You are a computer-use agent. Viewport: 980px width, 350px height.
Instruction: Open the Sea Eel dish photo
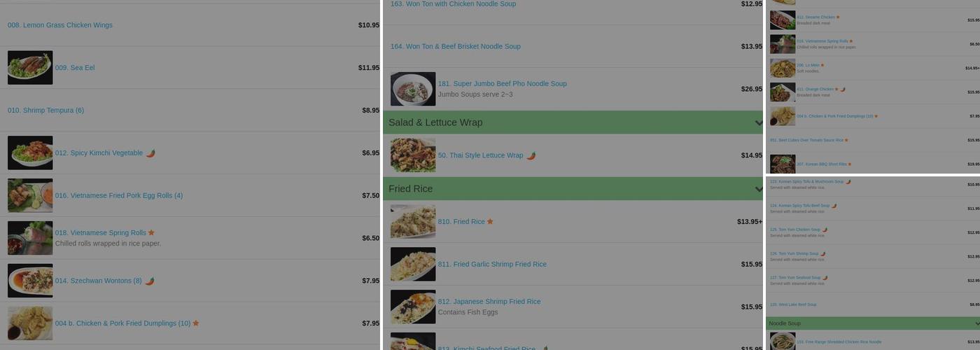click(x=30, y=68)
